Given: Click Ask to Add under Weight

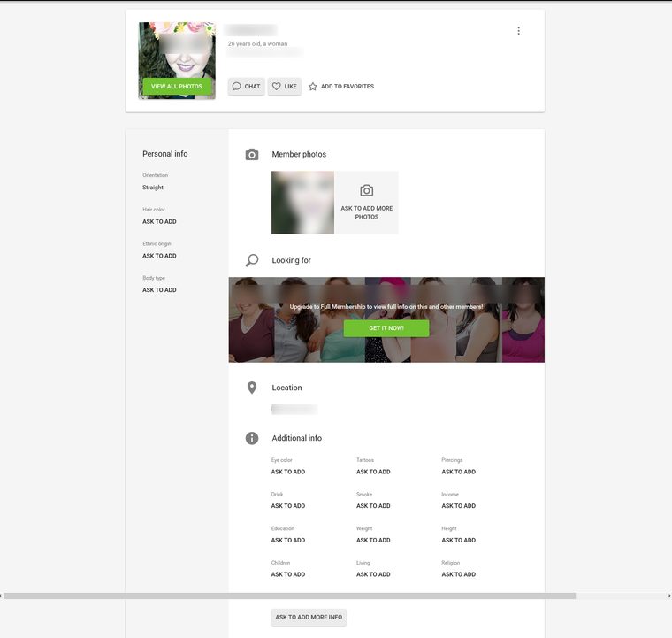Looking at the screenshot, I should [373, 541].
